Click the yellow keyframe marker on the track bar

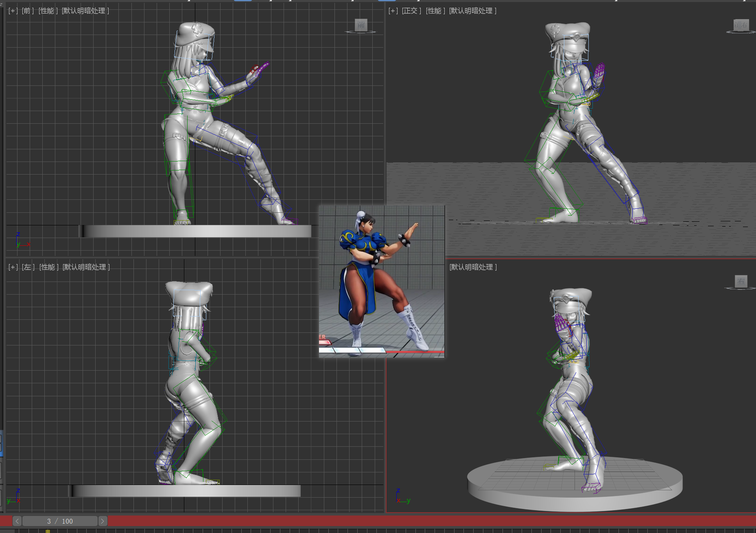click(48, 531)
